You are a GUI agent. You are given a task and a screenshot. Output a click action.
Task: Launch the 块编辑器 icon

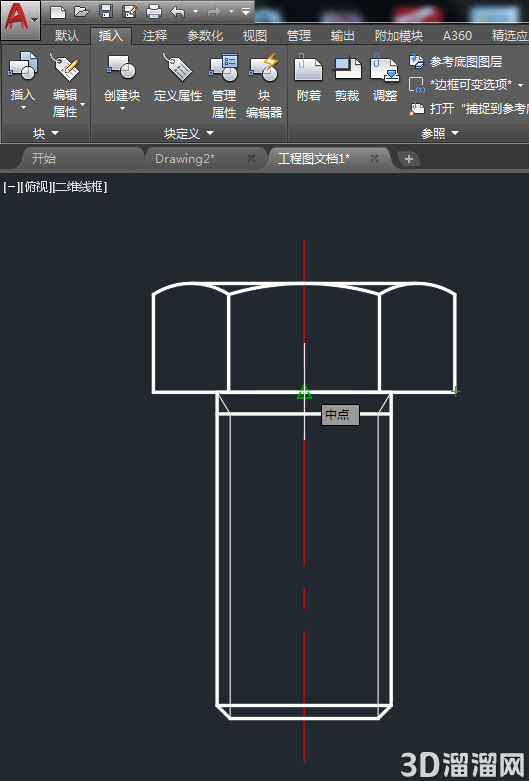[x=264, y=67]
